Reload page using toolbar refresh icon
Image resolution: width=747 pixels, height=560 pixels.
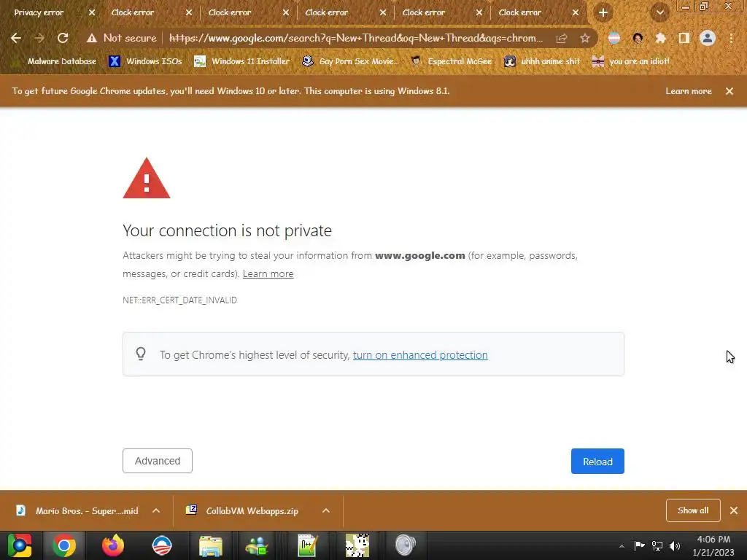(63, 38)
